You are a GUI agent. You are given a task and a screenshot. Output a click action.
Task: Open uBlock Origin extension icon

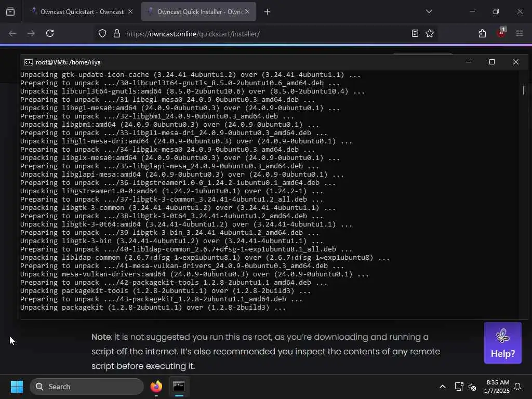pos(501,33)
